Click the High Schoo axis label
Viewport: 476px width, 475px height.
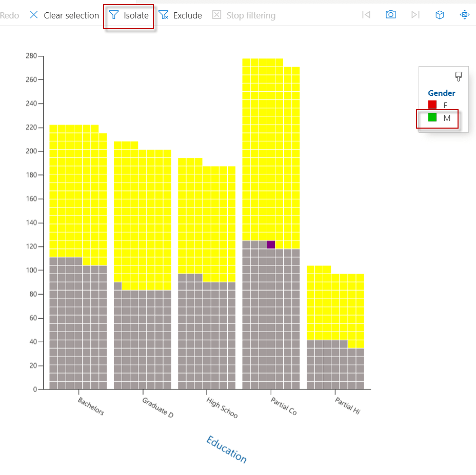point(222,408)
